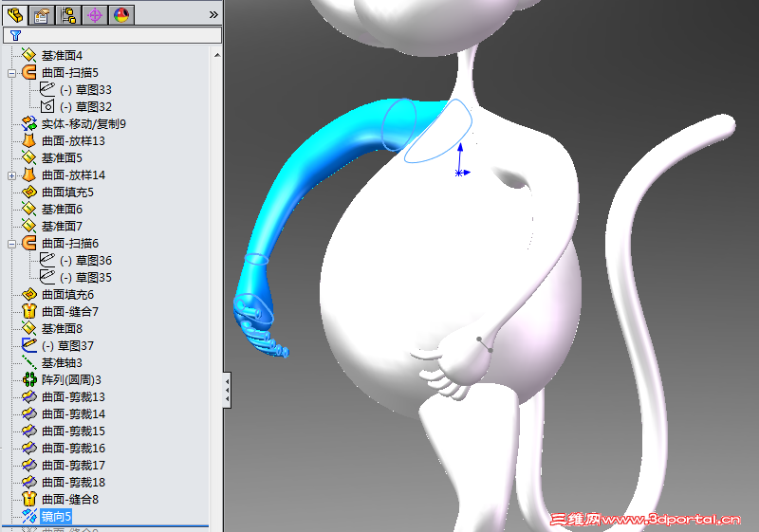Select the 阵列(圆周)3 tree label

point(72,380)
